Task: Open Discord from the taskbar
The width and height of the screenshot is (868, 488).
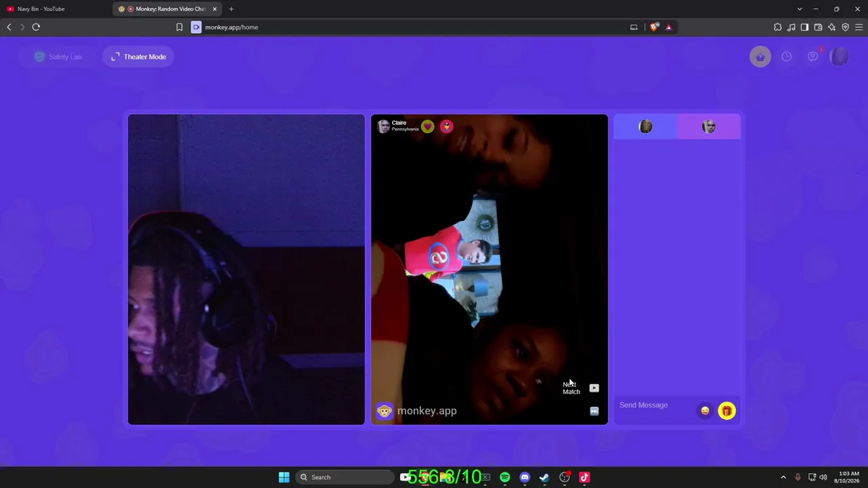Action: coord(524,477)
